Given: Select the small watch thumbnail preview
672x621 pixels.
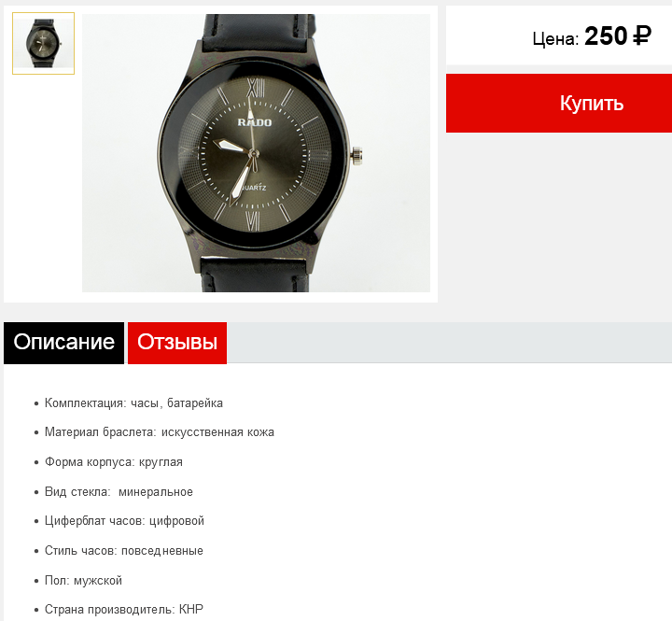Looking at the screenshot, I should (x=43, y=43).
